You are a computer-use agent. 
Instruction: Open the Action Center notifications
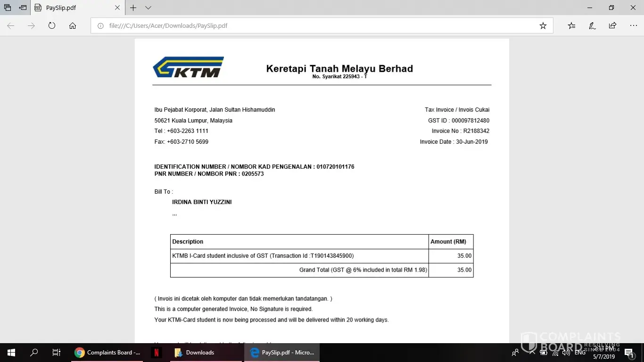pyautogui.click(x=629, y=353)
